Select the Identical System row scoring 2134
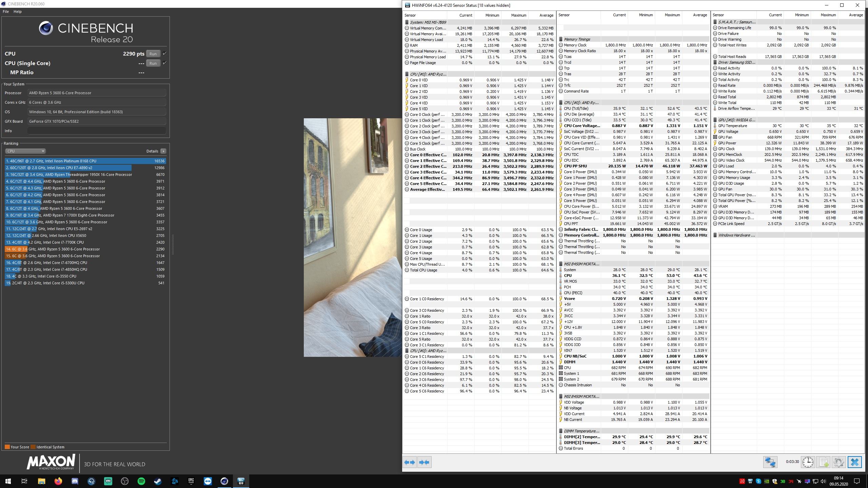 point(85,256)
